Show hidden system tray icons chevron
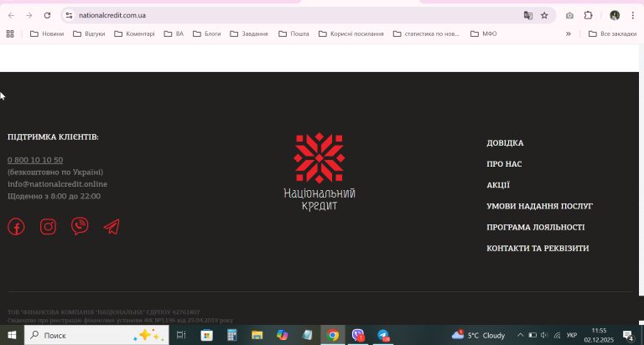 click(521, 335)
